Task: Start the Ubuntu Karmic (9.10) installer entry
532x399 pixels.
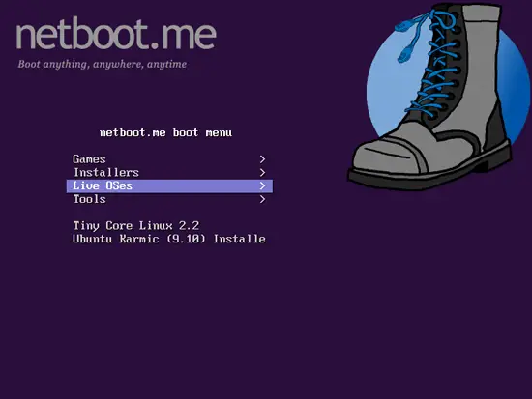Action: [x=169, y=239]
